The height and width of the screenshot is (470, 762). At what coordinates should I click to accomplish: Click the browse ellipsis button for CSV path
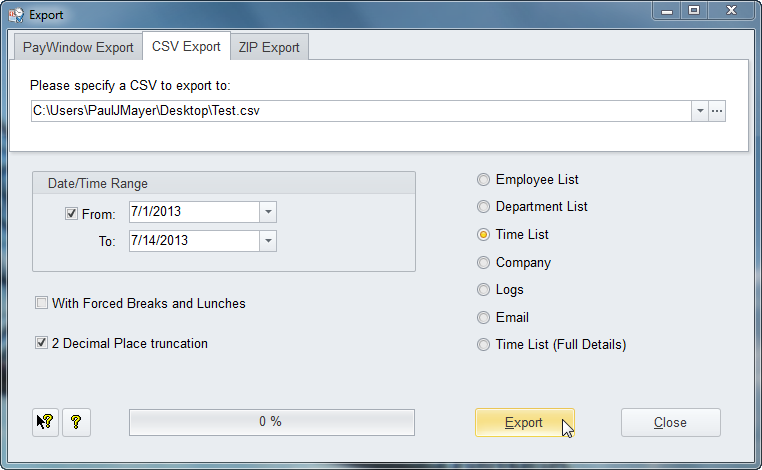pyautogui.click(x=716, y=111)
